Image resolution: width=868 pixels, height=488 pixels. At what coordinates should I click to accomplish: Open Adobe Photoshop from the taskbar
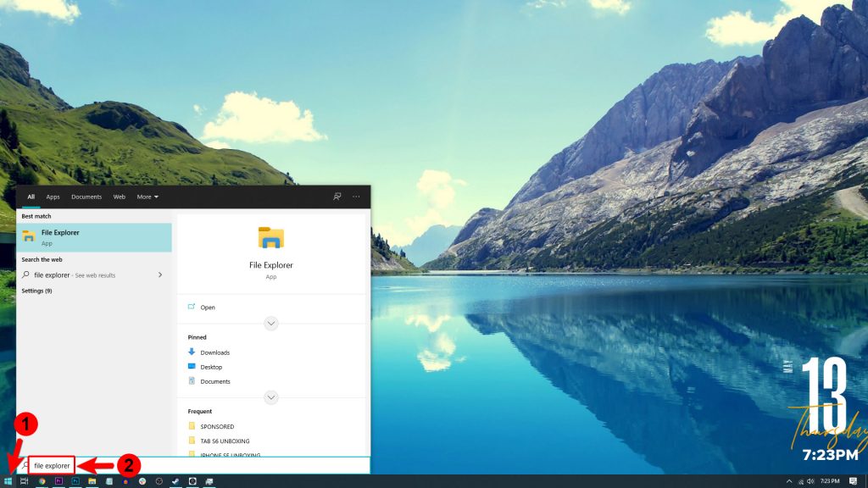tap(75, 481)
